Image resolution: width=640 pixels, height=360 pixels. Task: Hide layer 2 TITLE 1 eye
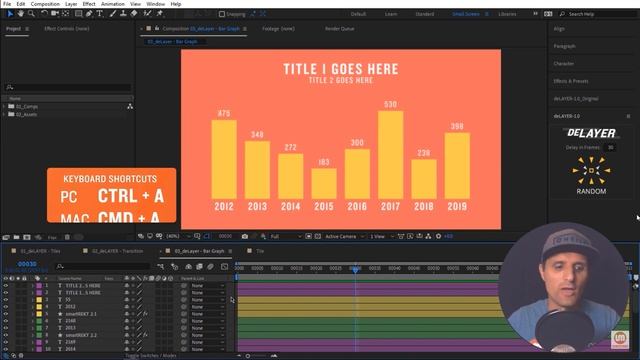point(6,293)
